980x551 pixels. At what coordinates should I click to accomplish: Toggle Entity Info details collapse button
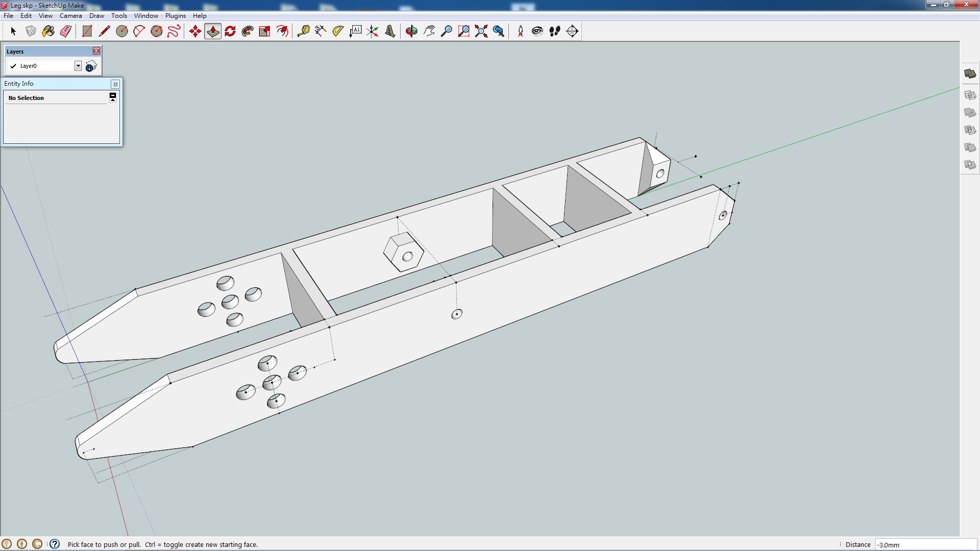tap(113, 97)
